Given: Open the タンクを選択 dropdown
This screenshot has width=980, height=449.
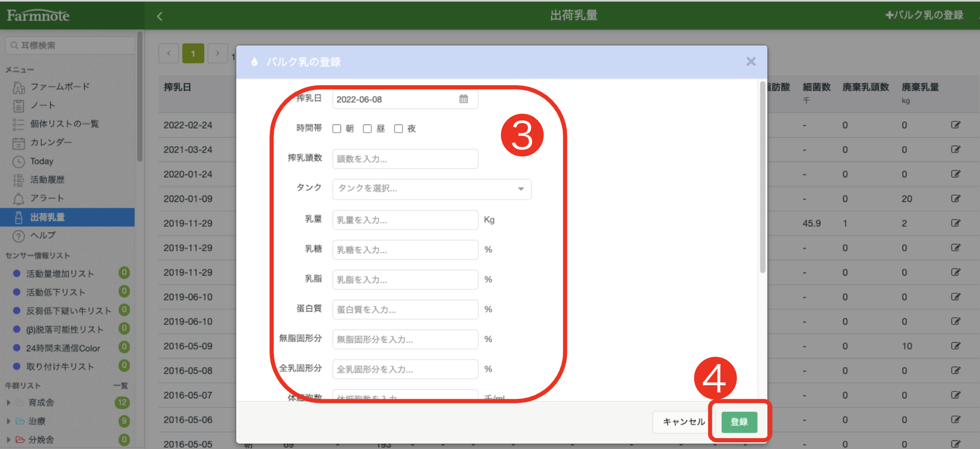Looking at the screenshot, I should tap(432, 189).
